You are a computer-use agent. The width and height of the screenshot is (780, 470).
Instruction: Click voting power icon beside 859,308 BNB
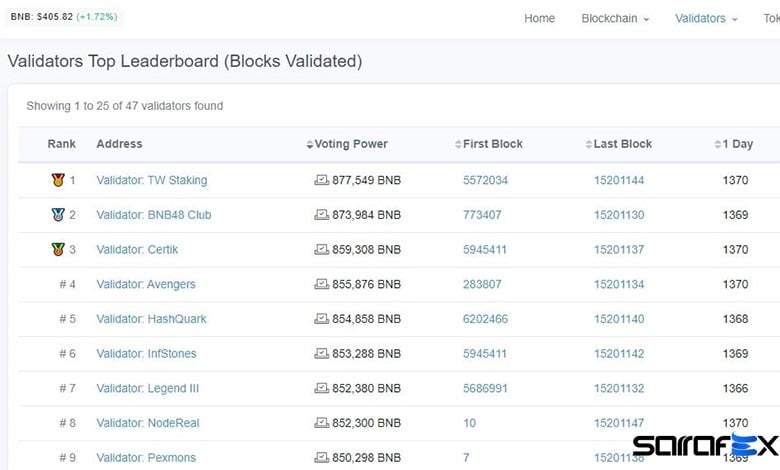[x=321, y=249]
